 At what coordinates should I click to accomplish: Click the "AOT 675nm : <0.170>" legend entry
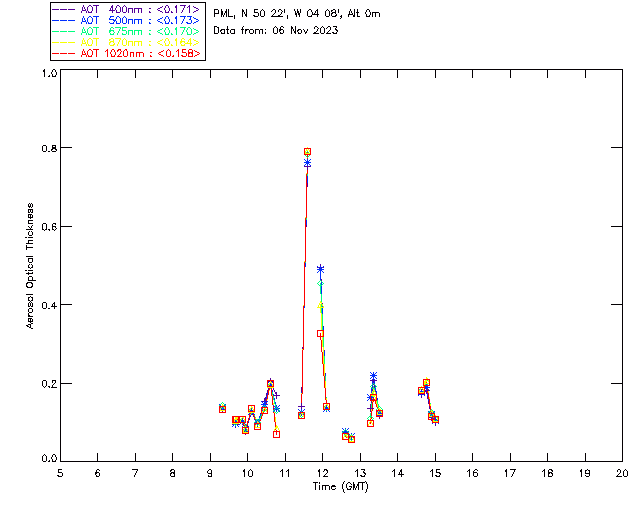pos(127,31)
